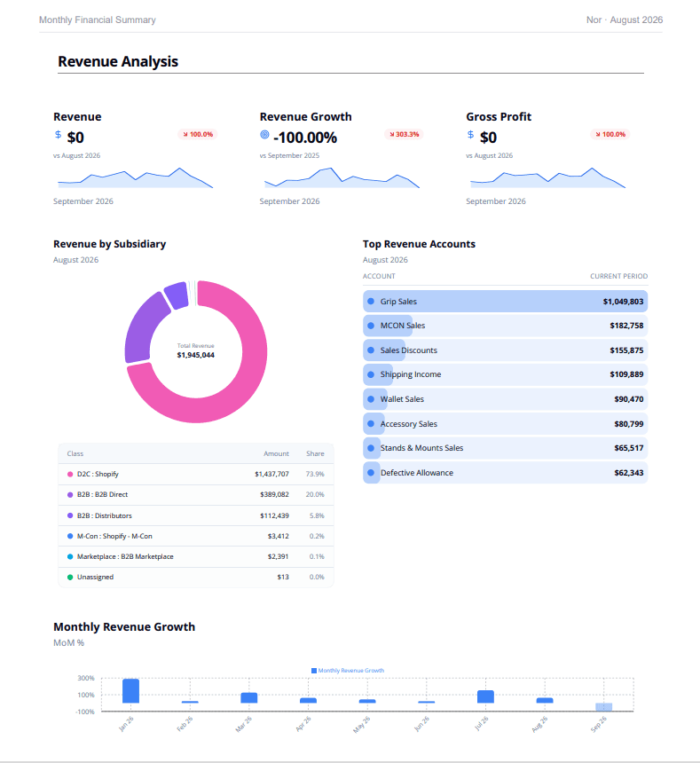Click the blue dot next to M-Con : Shopify - M-Con
The width and height of the screenshot is (700, 763).
(x=70, y=536)
